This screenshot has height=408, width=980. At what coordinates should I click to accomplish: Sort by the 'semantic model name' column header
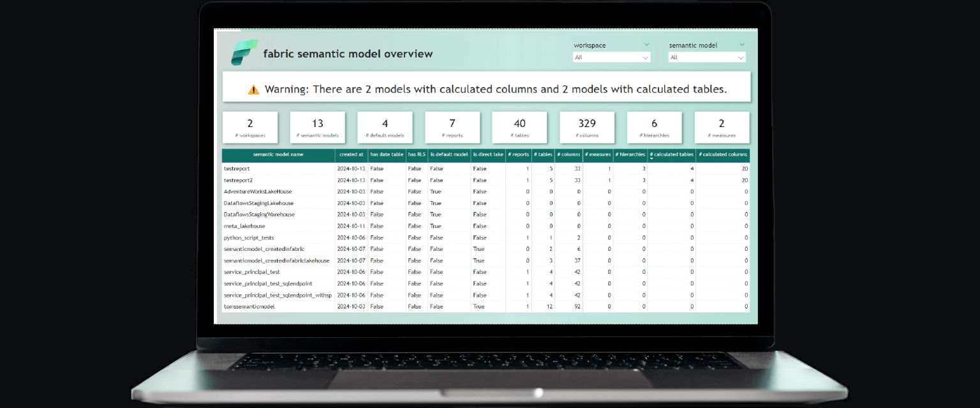tap(278, 155)
